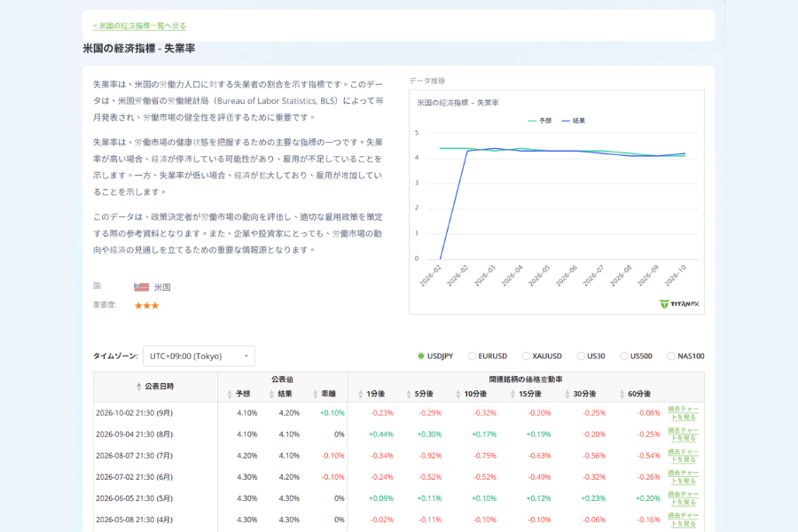Select the XAUUSD radio button
This screenshot has width=798, height=532.
pos(526,356)
